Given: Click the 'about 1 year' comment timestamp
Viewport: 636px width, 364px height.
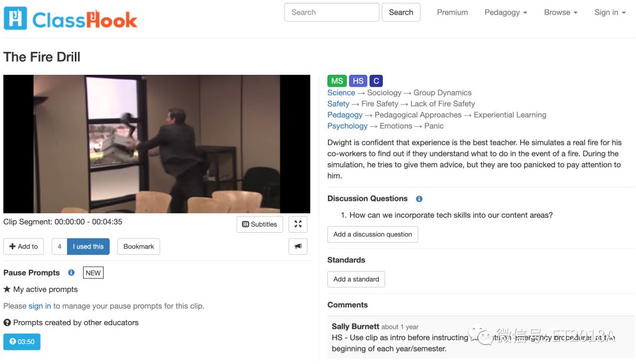Looking at the screenshot, I should pyautogui.click(x=400, y=327).
